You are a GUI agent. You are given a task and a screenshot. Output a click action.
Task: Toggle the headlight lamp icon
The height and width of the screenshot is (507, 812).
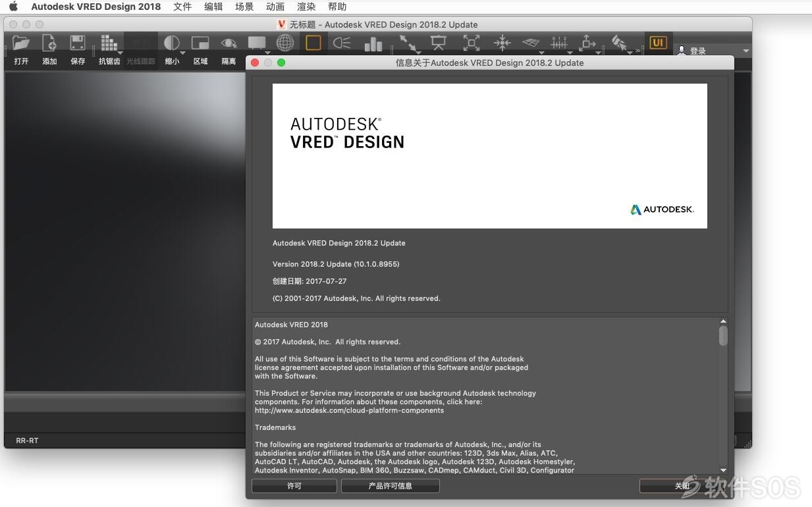click(x=342, y=43)
